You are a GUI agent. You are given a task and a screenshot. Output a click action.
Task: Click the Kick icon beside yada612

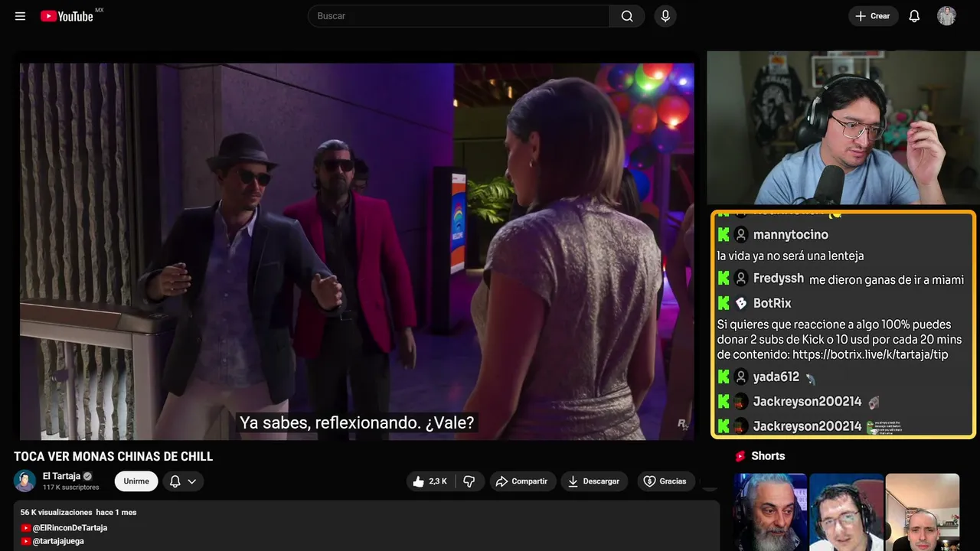click(x=724, y=377)
